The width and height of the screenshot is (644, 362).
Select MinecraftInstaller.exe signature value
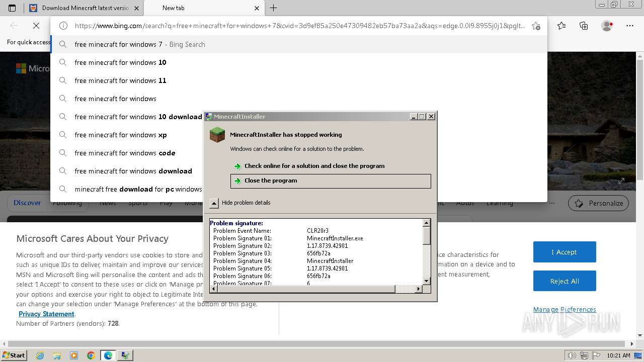[335, 238]
